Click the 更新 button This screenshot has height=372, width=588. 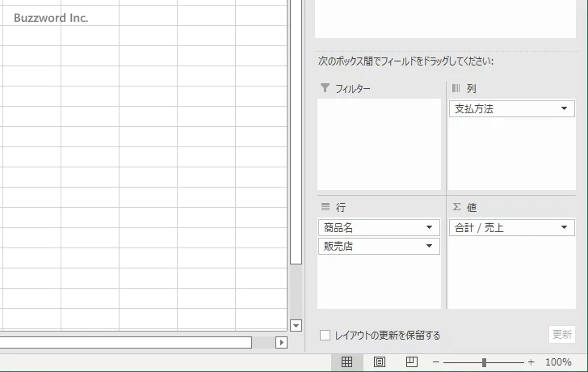[561, 334]
